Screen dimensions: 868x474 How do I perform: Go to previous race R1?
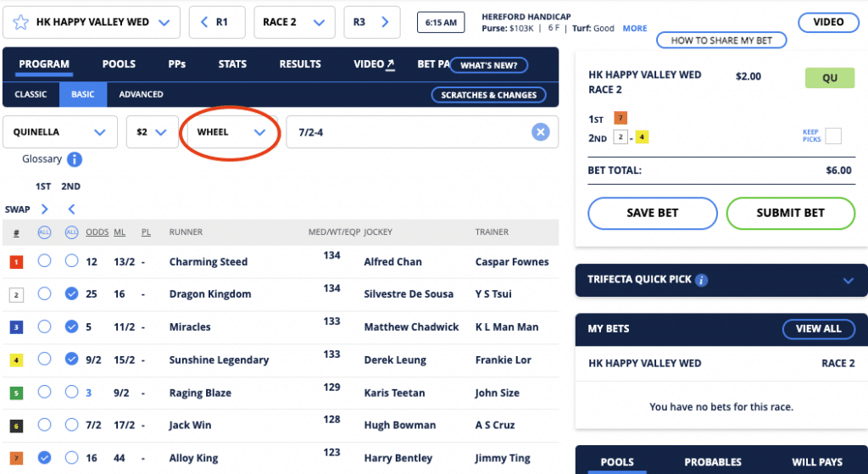[x=217, y=22]
